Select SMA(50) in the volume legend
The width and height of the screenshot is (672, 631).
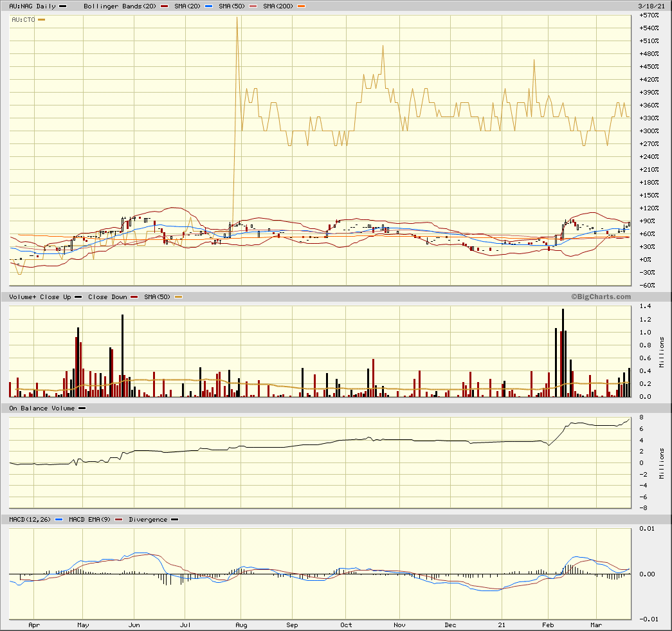pos(157,297)
